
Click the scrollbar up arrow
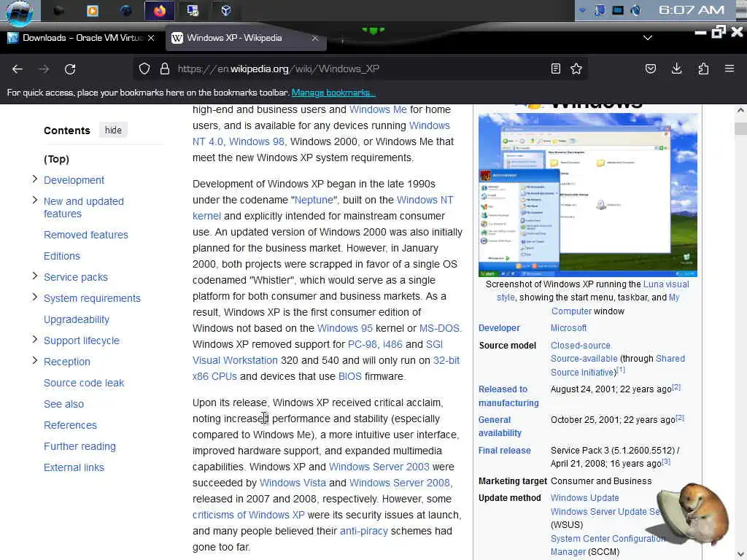(x=740, y=110)
